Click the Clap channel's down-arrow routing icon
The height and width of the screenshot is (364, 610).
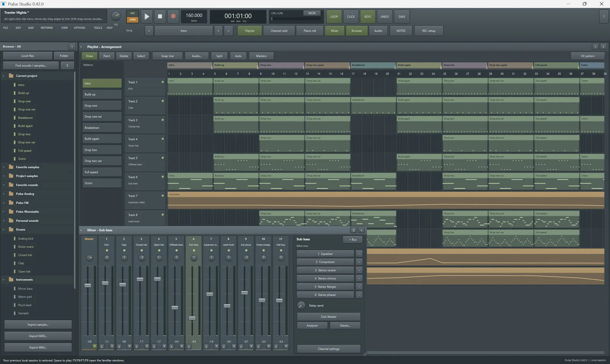click(129, 346)
